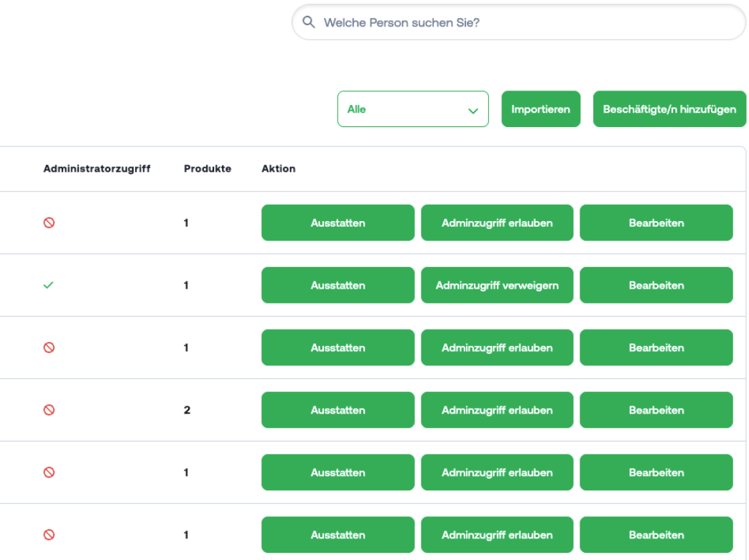Click the red denied icon in first row

click(x=49, y=223)
